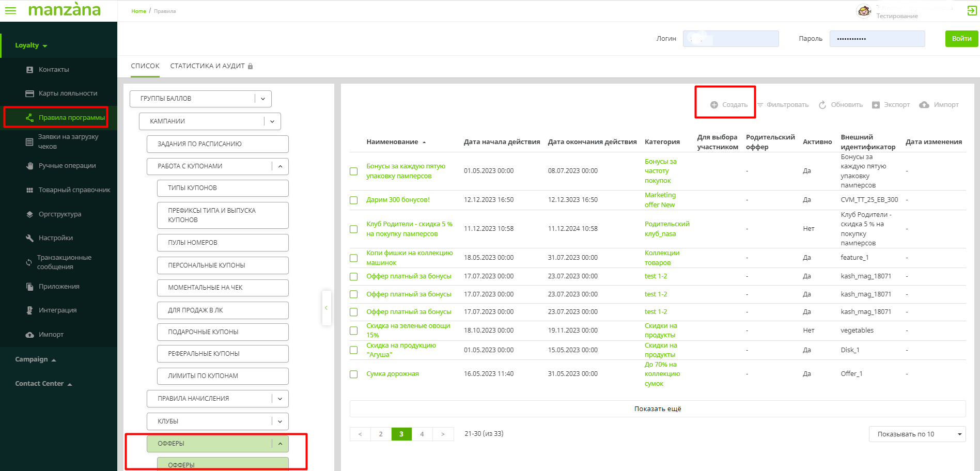Open the Export (Экспорт) toolbar icon
The height and width of the screenshot is (471, 980).
coord(876,105)
